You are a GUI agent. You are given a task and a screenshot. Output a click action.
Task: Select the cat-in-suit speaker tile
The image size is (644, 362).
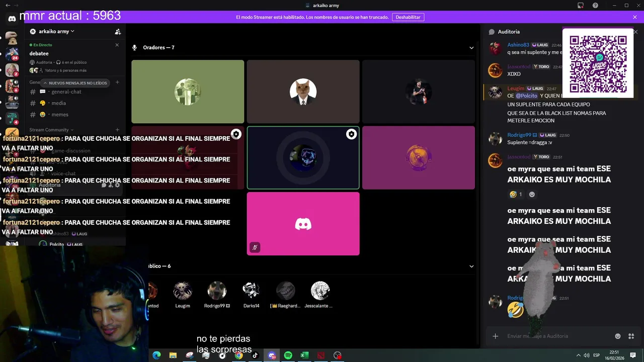[x=303, y=92]
